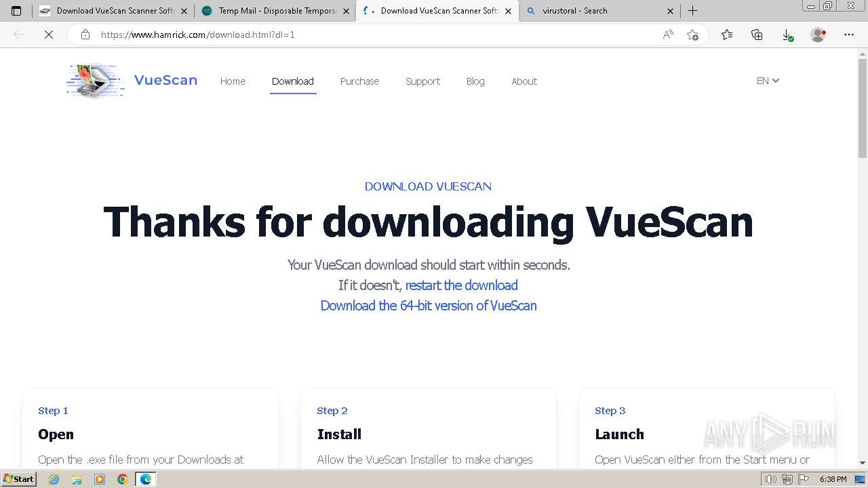The width and height of the screenshot is (868, 488).
Task: Select Edge in the taskbar
Action: [146, 479]
